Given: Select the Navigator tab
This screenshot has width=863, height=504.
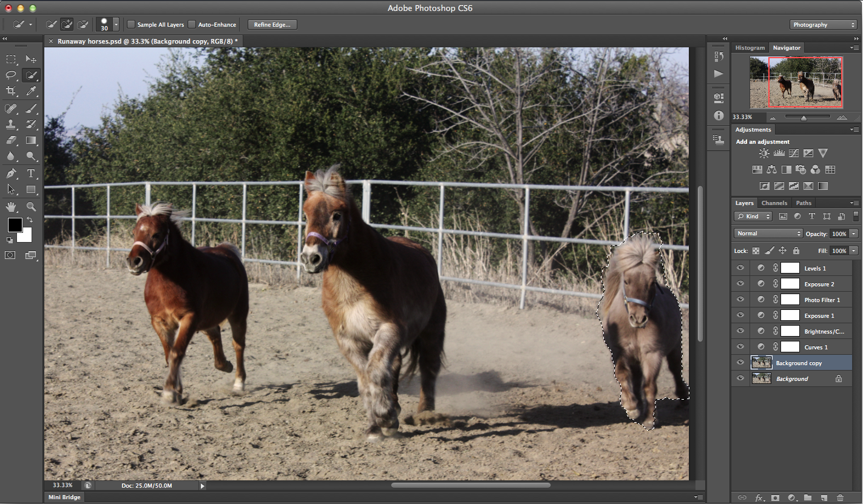Looking at the screenshot, I should pos(787,48).
